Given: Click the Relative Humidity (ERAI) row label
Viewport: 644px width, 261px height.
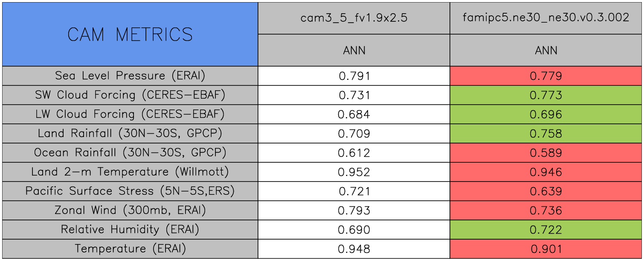Looking at the screenshot, I should click(130, 230).
